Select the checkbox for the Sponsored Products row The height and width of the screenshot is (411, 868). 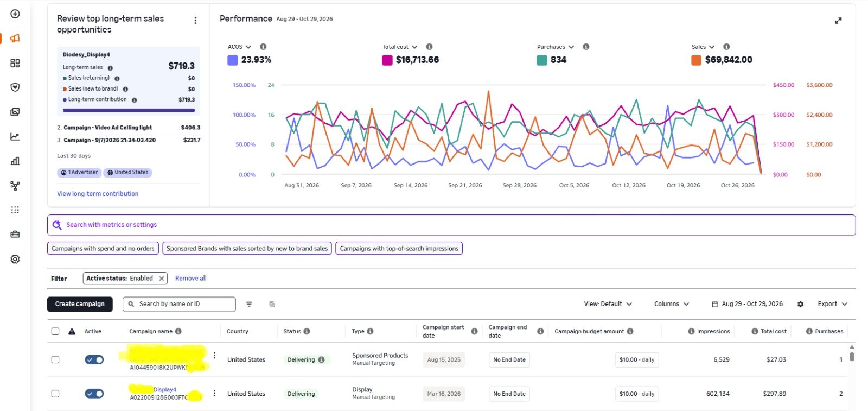click(x=55, y=359)
